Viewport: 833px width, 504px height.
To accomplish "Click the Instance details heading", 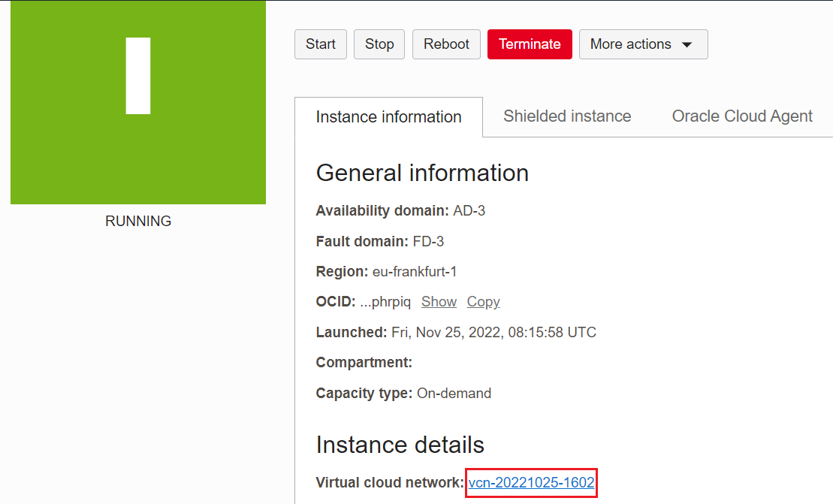I will [399, 445].
